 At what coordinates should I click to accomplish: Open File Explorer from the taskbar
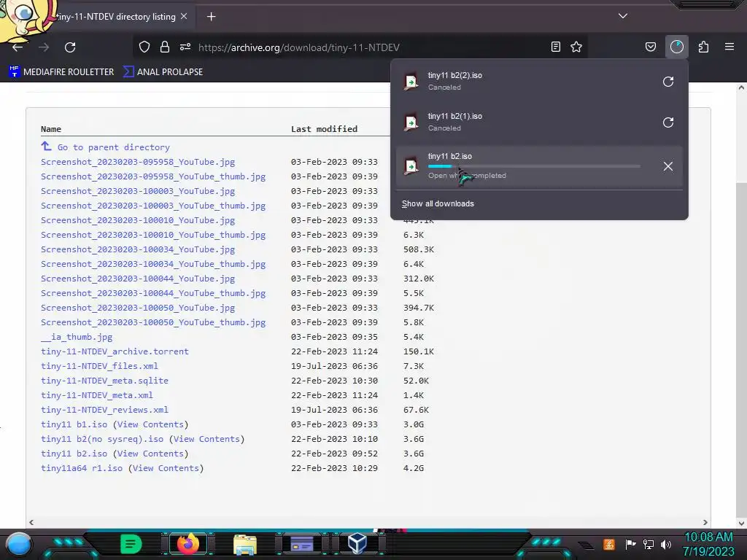245,545
